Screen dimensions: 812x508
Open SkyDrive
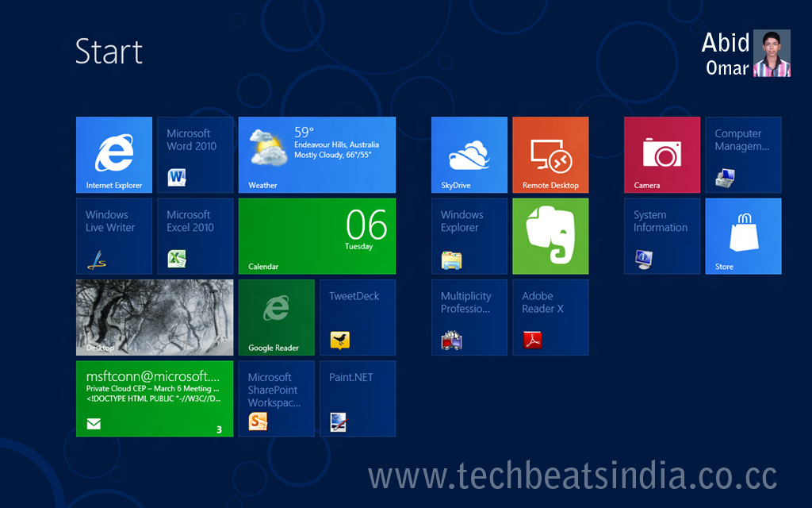point(469,155)
